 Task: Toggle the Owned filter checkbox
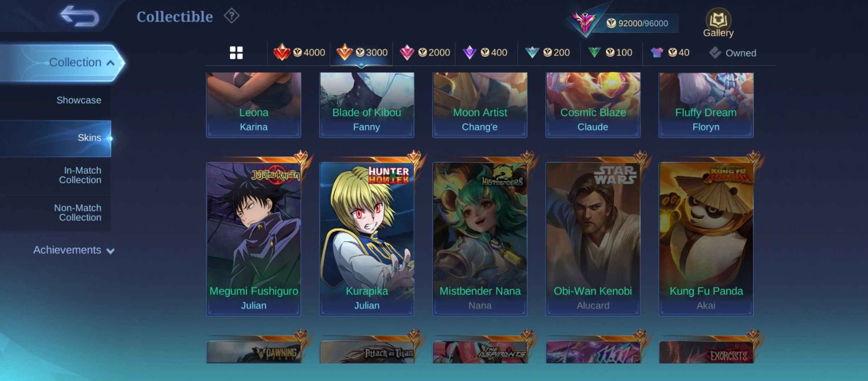[733, 53]
